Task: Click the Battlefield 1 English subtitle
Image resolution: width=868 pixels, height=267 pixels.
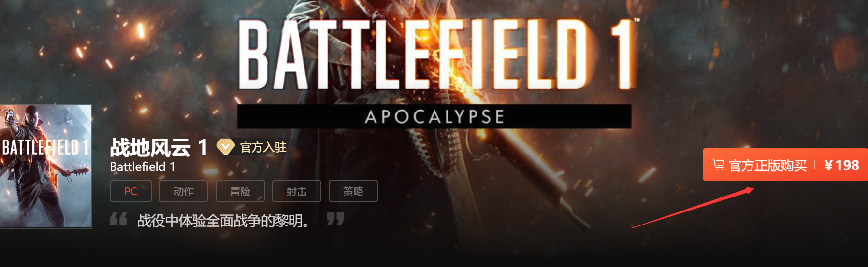Action: tap(143, 167)
